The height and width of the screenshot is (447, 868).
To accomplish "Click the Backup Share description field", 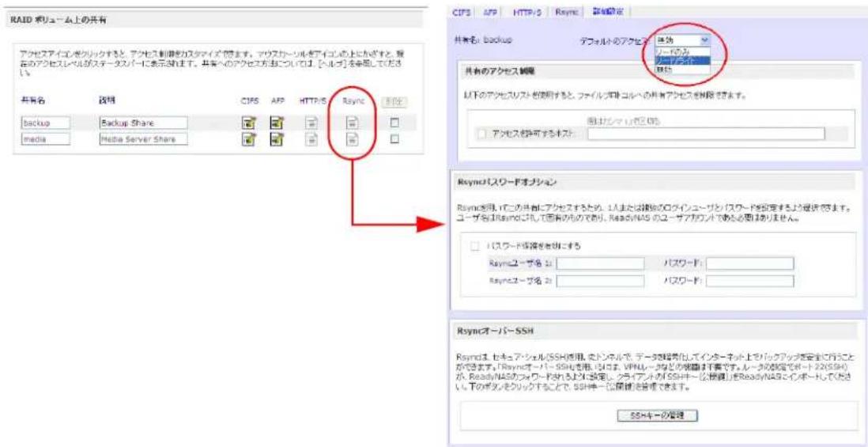I will coord(143,123).
